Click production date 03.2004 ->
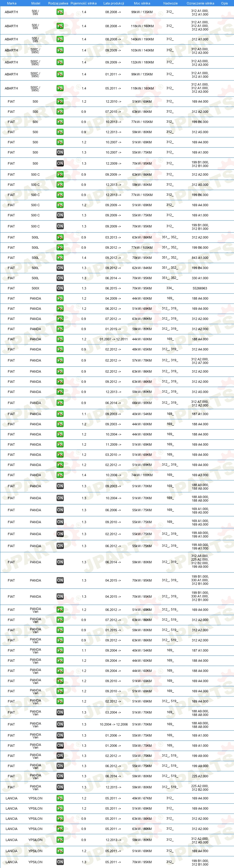 click(x=113, y=712)
